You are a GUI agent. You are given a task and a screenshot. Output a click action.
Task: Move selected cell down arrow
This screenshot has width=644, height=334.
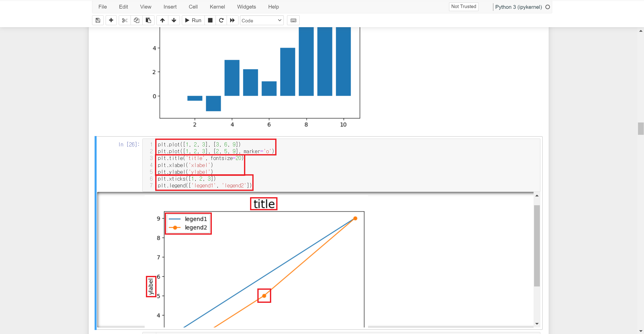[x=174, y=20]
